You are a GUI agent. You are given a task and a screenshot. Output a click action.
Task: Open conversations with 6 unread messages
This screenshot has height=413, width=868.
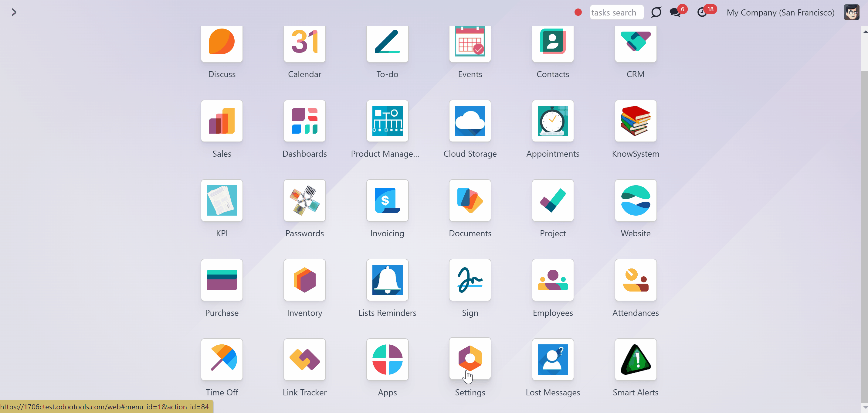(x=678, y=12)
